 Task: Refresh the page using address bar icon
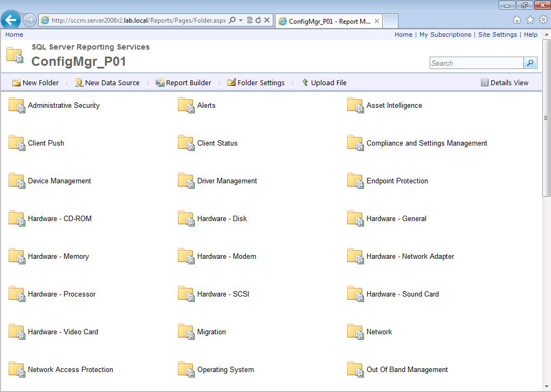(258, 20)
